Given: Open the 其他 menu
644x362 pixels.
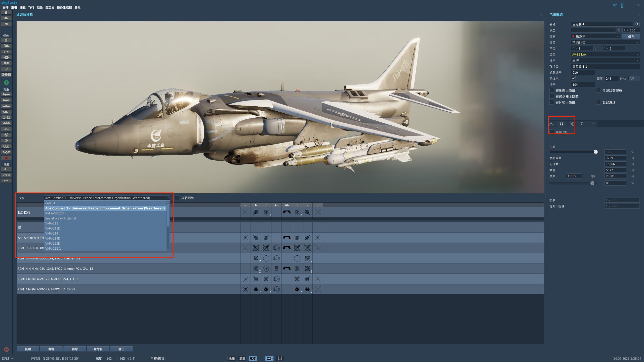Looking at the screenshot, I should (77, 8).
